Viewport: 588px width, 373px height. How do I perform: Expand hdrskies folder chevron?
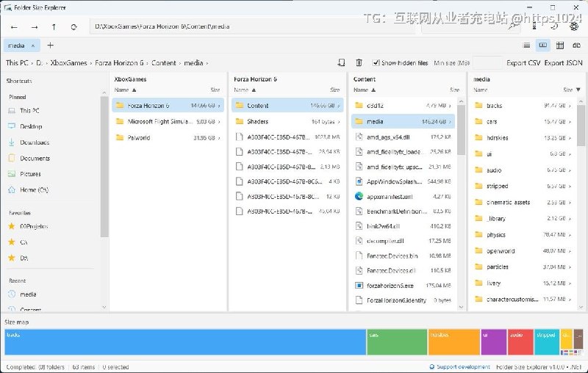570,138
